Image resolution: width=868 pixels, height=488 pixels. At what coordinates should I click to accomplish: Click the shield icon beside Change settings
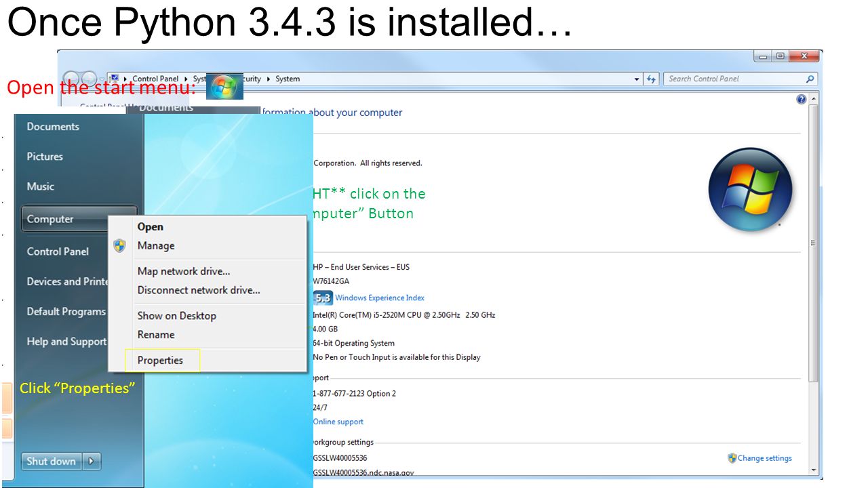pyautogui.click(x=732, y=458)
